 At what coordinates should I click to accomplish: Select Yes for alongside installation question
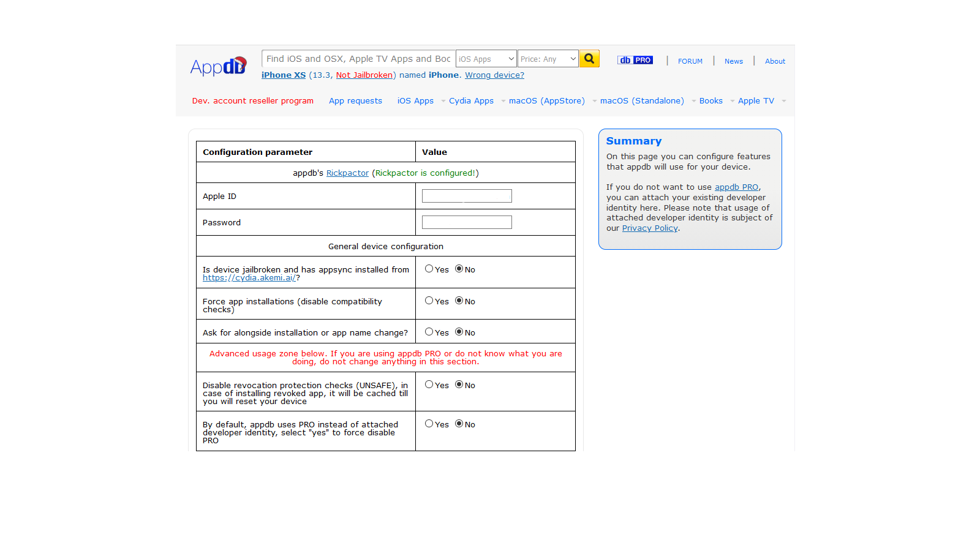pyautogui.click(x=429, y=332)
